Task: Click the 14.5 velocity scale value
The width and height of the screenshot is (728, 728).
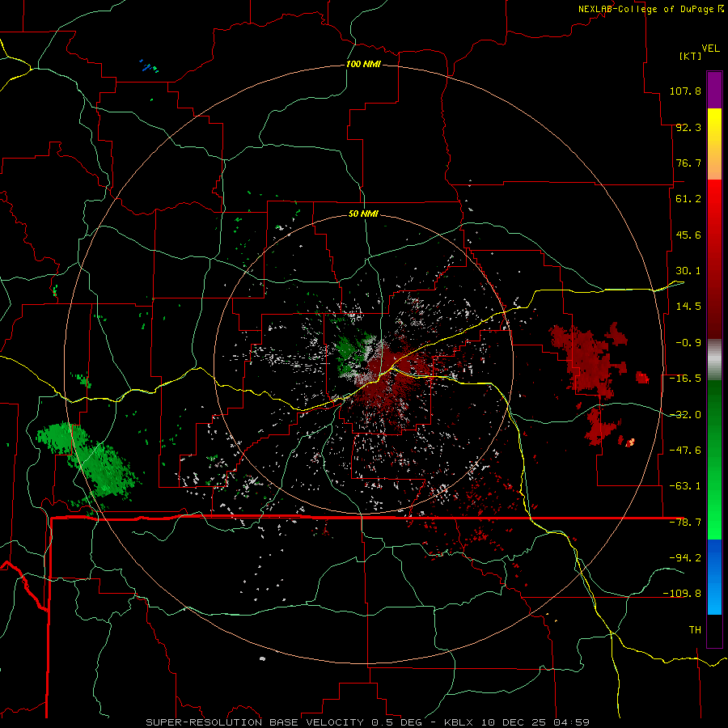Action: [x=688, y=307]
